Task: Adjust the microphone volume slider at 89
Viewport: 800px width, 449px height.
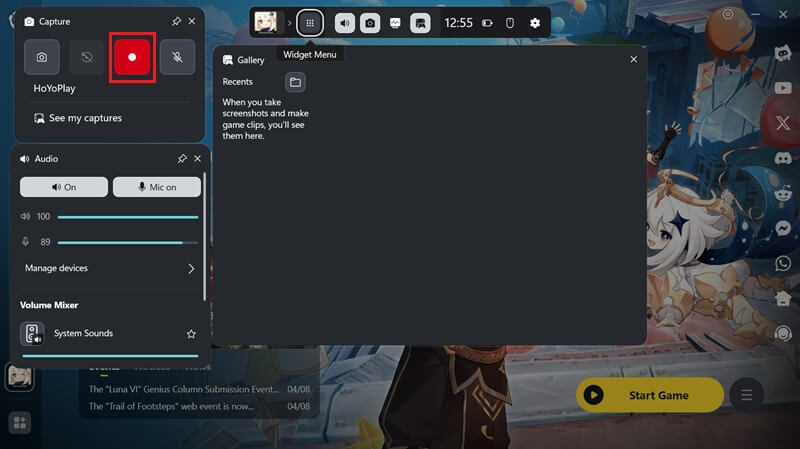Action: [128, 242]
